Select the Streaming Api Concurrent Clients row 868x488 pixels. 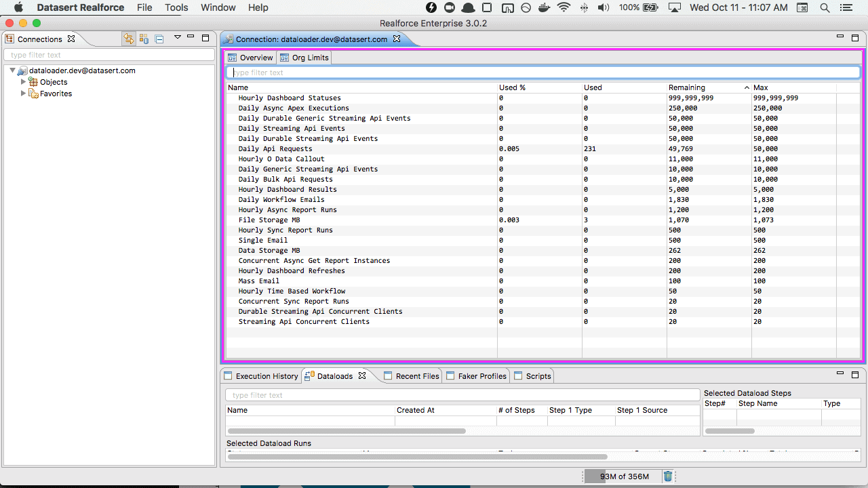[543, 321]
